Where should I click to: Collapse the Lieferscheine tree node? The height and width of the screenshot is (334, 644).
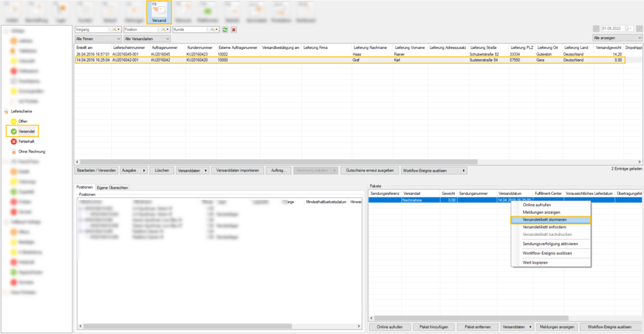coord(6,111)
